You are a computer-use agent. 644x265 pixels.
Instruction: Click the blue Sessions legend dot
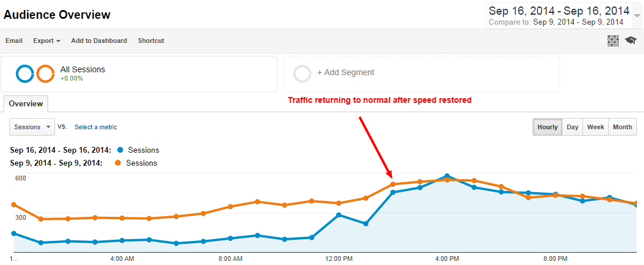coord(120,150)
